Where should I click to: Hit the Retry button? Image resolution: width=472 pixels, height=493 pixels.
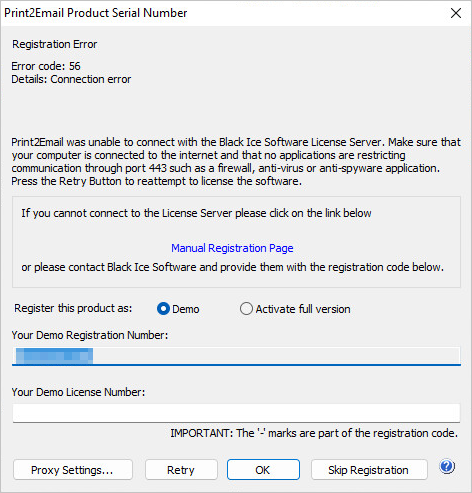click(181, 470)
